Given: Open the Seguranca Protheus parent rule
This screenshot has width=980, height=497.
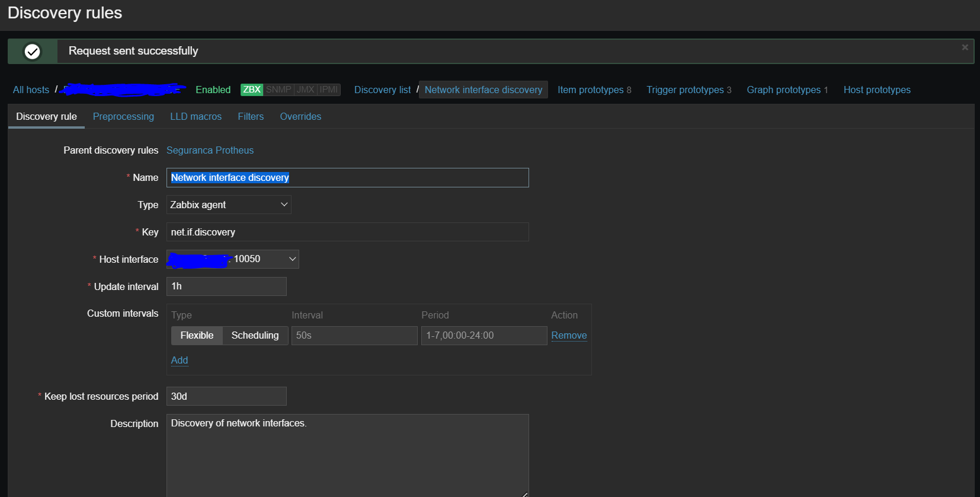Looking at the screenshot, I should click(210, 151).
